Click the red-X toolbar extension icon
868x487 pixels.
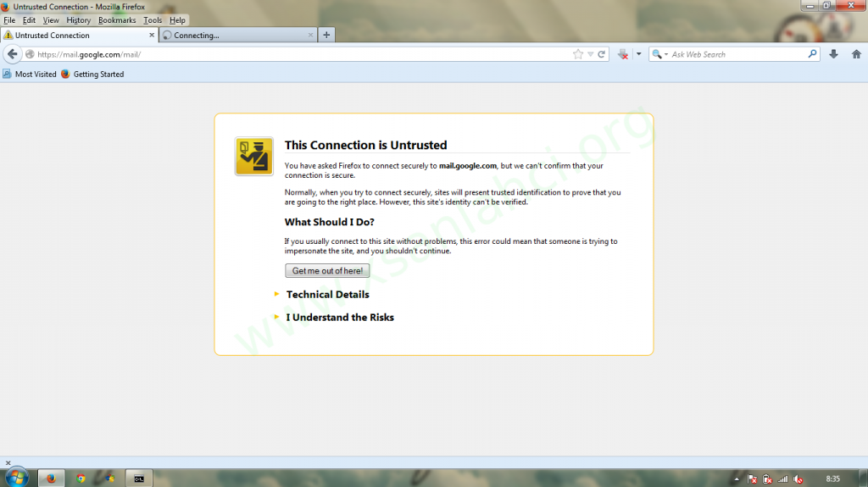click(x=623, y=54)
